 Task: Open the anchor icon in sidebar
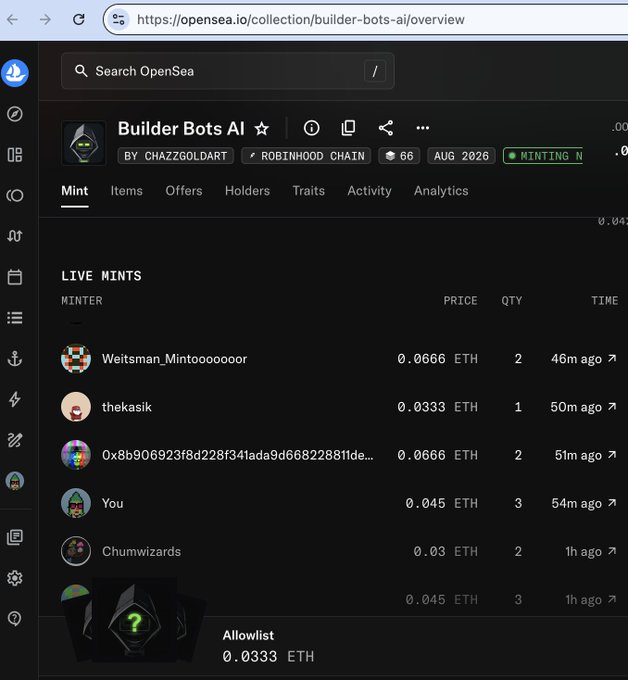pos(15,359)
